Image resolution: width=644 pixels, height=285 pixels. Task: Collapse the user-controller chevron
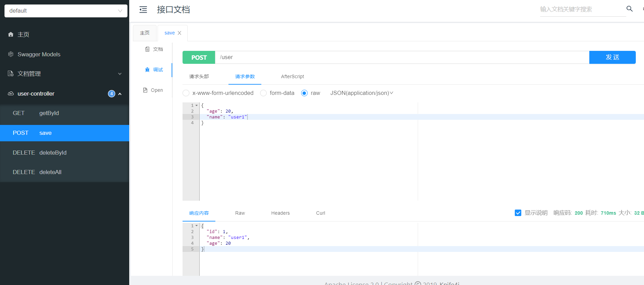click(x=120, y=94)
